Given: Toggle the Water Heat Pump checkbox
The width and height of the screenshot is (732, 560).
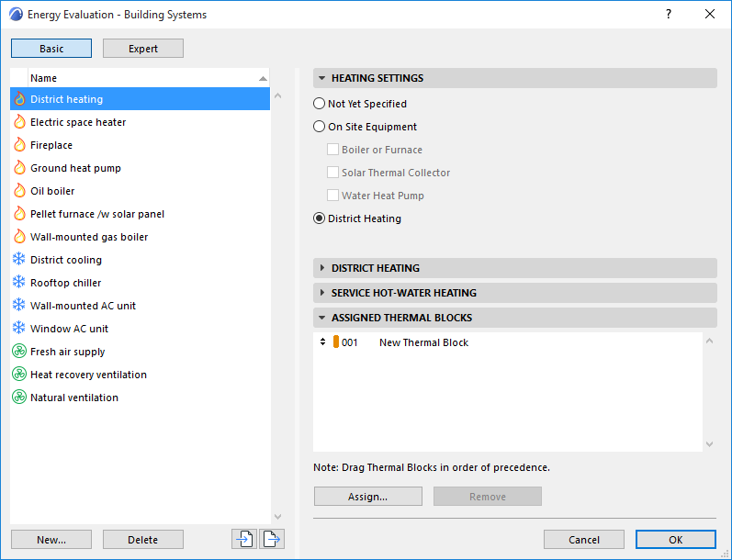Looking at the screenshot, I should [x=332, y=195].
